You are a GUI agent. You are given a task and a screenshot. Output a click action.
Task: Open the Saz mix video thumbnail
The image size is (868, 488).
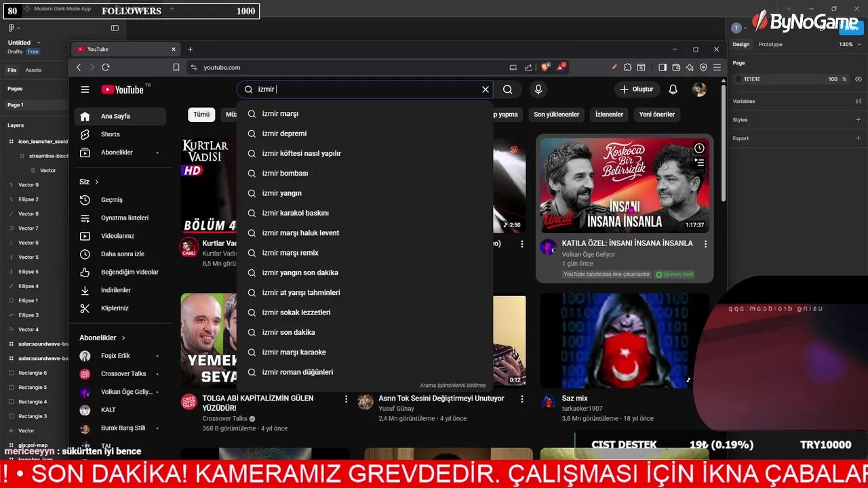point(625,340)
